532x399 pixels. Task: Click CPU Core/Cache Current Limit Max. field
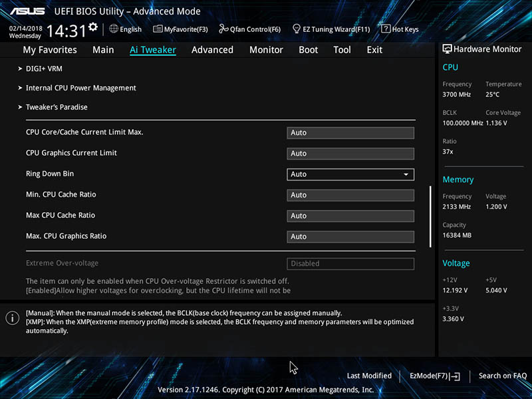point(350,132)
